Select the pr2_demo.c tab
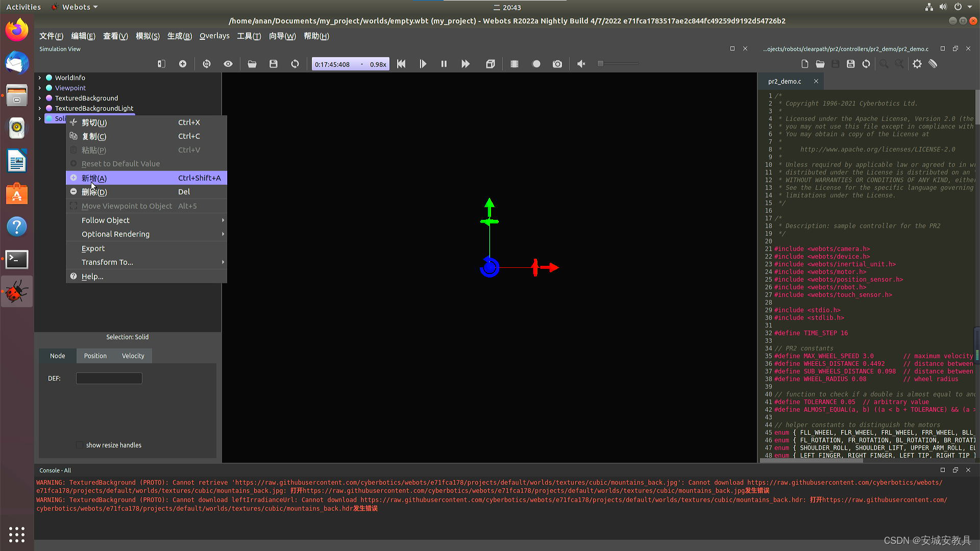 [x=785, y=81]
